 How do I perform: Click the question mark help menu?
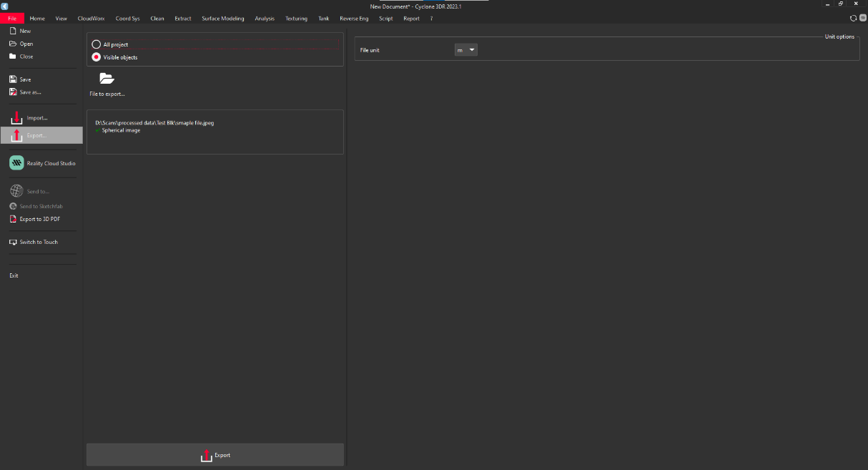coord(431,19)
